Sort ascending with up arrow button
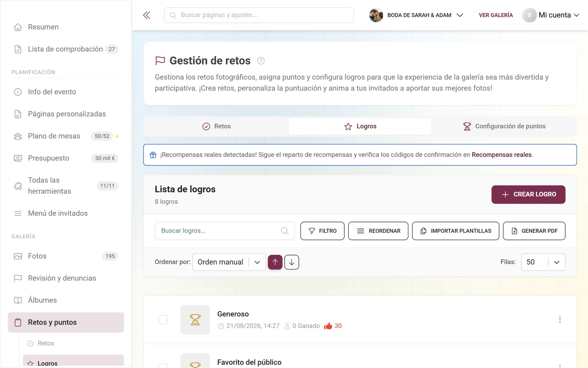This screenshot has width=588, height=368. [275, 262]
